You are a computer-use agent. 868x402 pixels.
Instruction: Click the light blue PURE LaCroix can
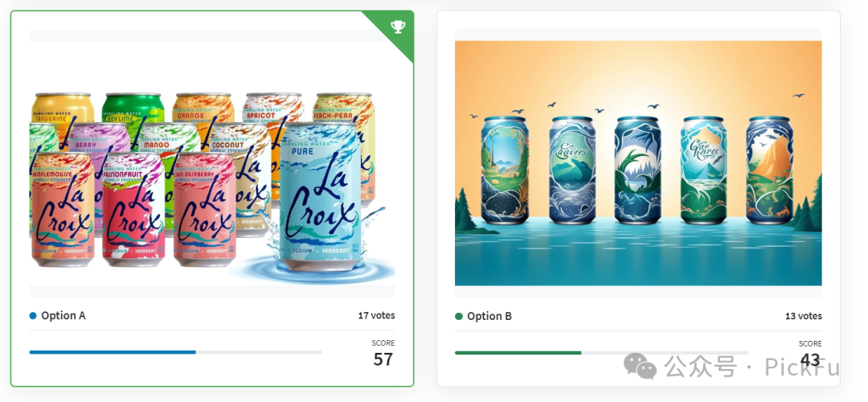tap(321, 196)
